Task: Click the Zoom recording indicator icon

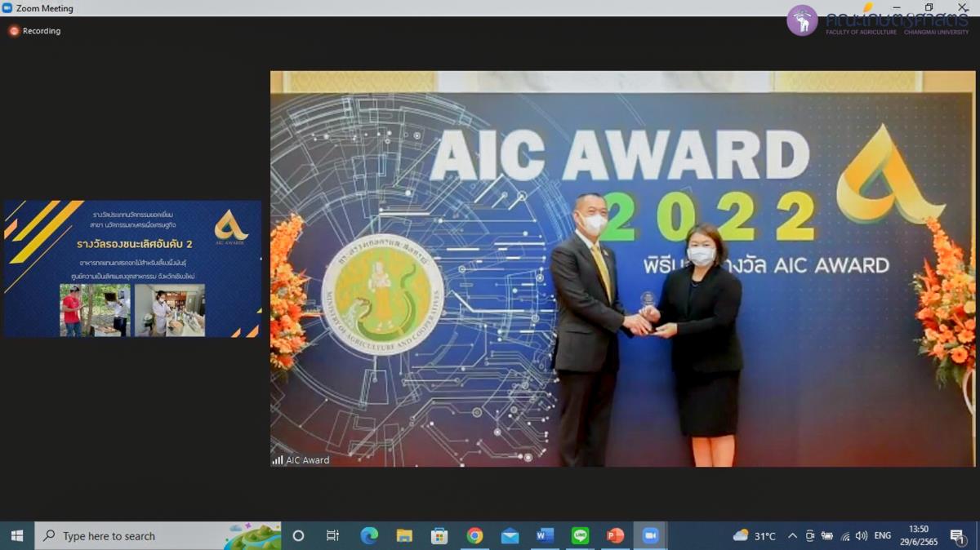Action: 14,31
